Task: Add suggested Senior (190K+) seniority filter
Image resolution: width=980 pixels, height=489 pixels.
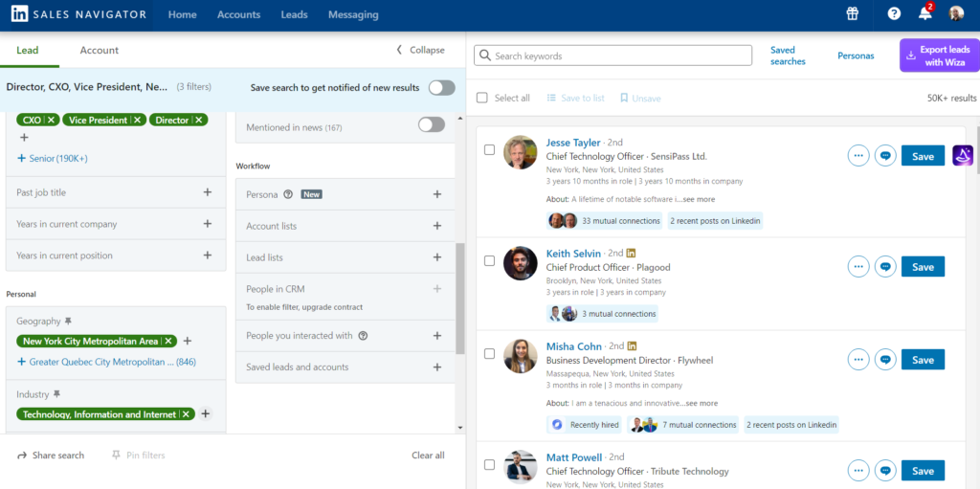Action: [53, 159]
